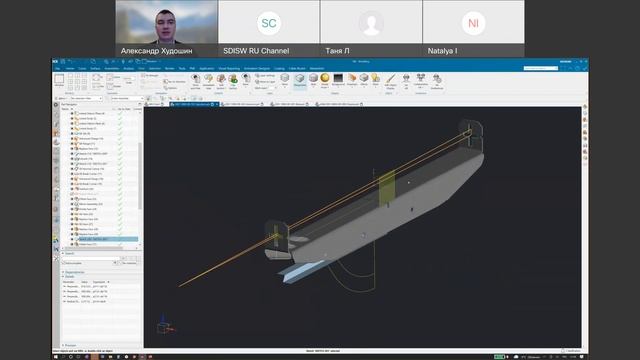
Task: Select the highlighted Shaded with Edges style icon
Action: (x=300, y=80)
